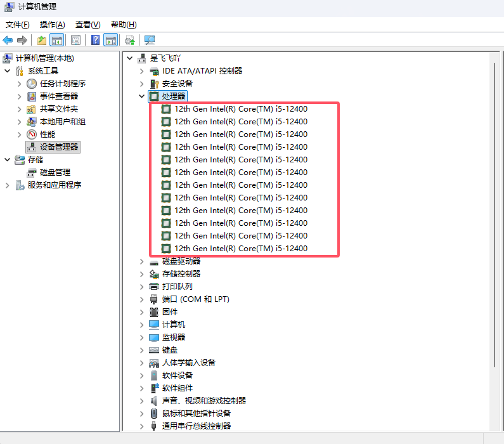Image resolution: width=504 pixels, height=444 pixels.
Task: Click the 事件查看器 icon in the tree
Action: (32, 96)
